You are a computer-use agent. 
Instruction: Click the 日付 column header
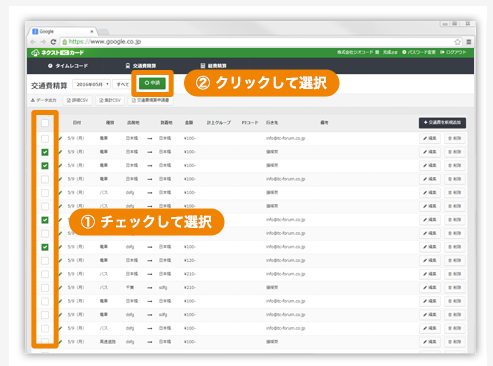[77, 123]
